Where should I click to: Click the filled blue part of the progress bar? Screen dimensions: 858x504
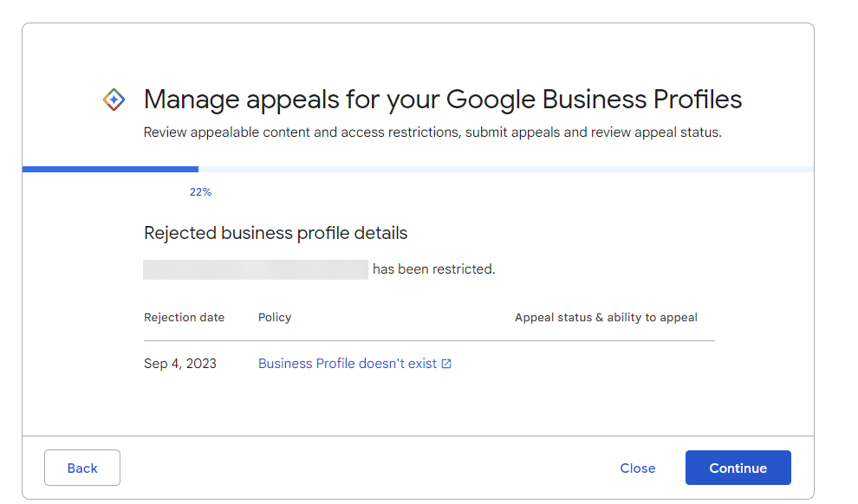point(110,169)
